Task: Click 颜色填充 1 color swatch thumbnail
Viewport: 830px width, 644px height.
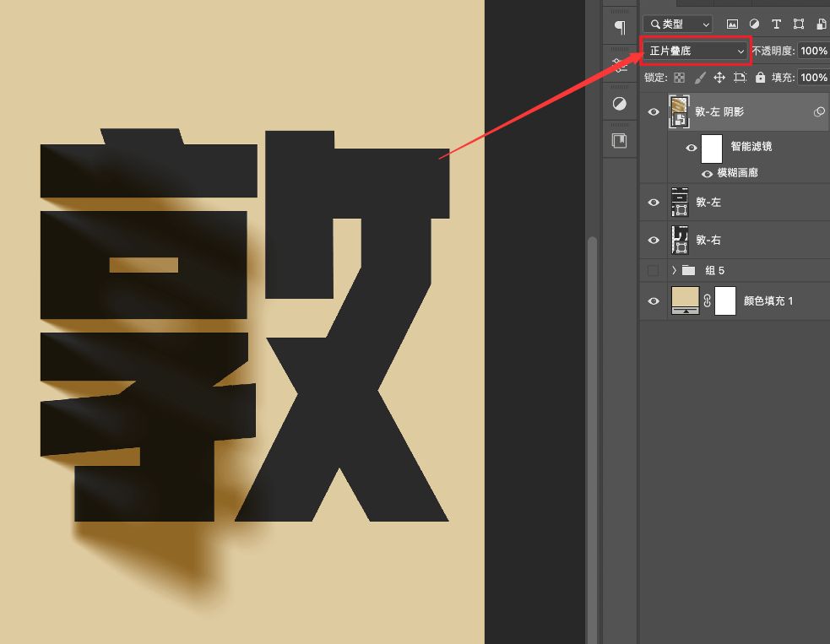Action: tap(685, 300)
